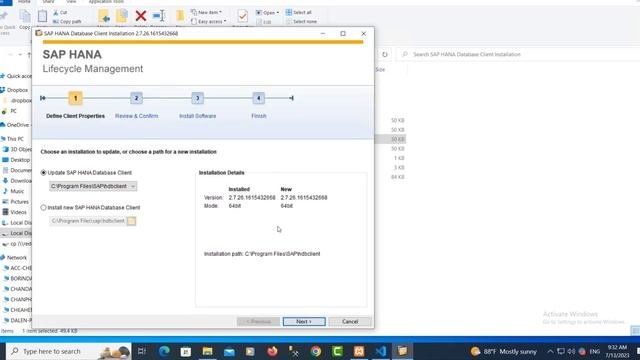Select Install new SAP HANA Database Client option
This screenshot has height=360, width=640.
point(43,207)
